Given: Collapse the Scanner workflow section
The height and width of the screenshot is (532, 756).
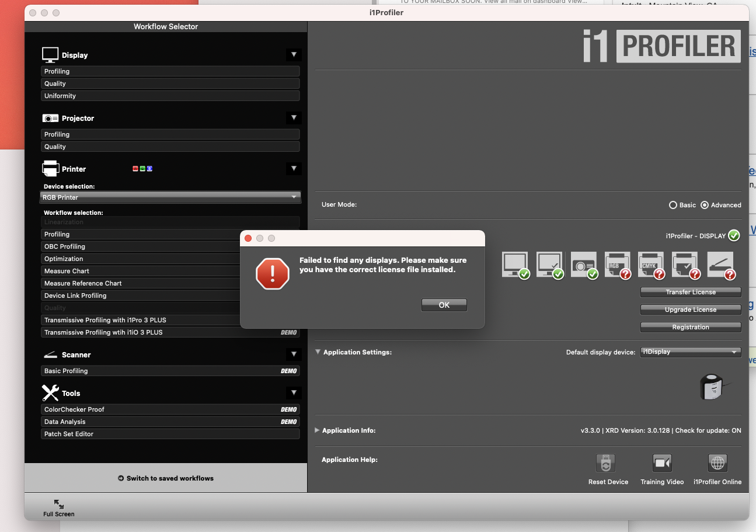Looking at the screenshot, I should 294,354.
